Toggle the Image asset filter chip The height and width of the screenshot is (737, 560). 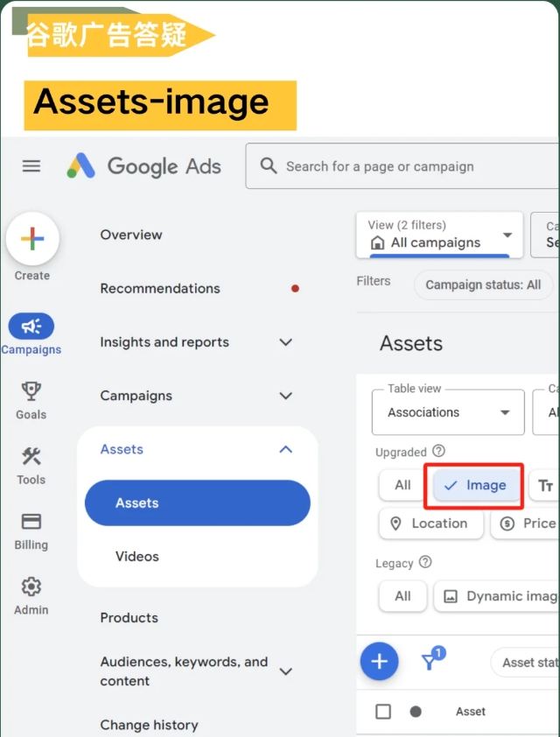point(475,485)
